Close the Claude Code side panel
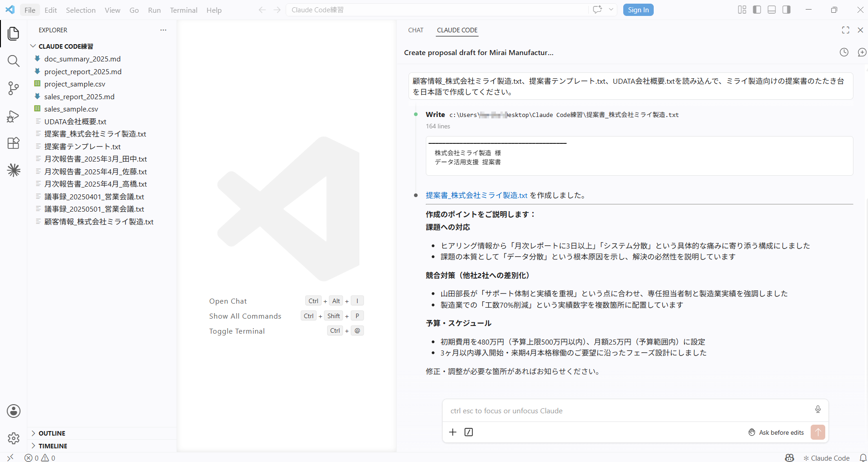 pos(860,30)
